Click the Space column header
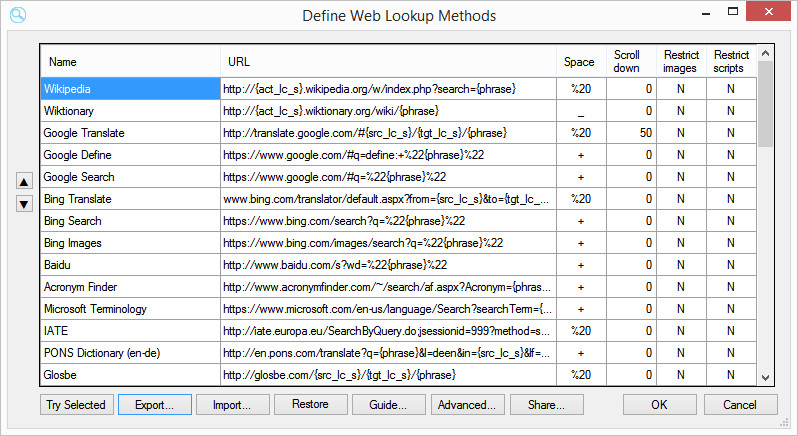This screenshot has width=798, height=436. tap(581, 61)
